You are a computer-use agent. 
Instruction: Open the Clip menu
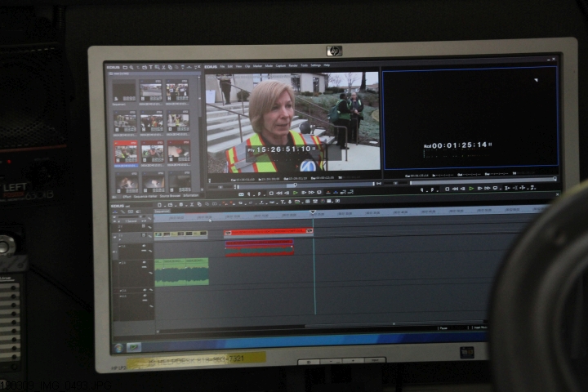pos(247,66)
